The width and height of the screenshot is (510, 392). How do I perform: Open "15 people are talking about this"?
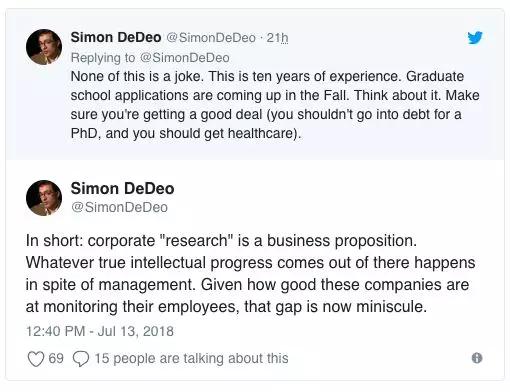[x=192, y=359]
